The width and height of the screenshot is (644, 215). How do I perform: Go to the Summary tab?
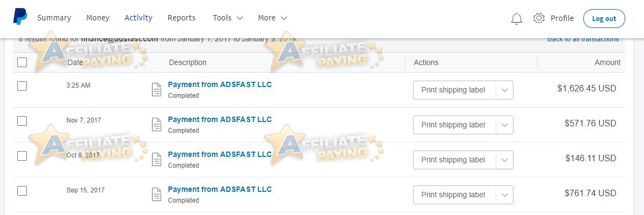pyautogui.click(x=54, y=18)
